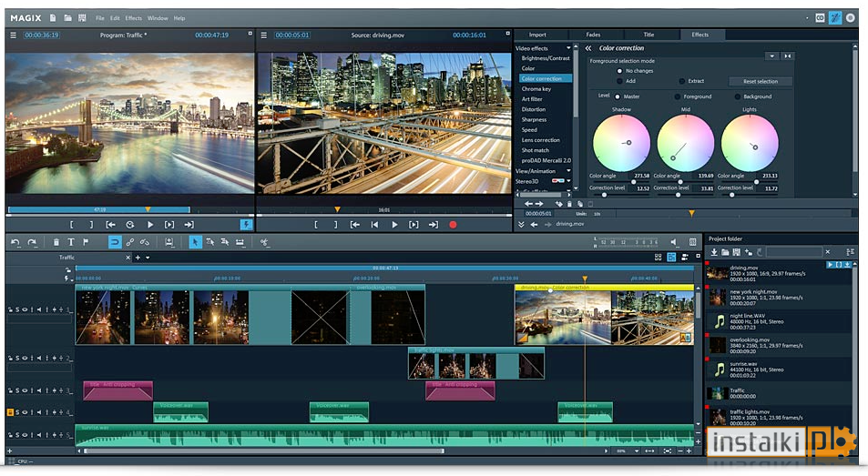This screenshot has width=868, height=476.
Task: Play the program monitor preview
Action: [150, 225]
